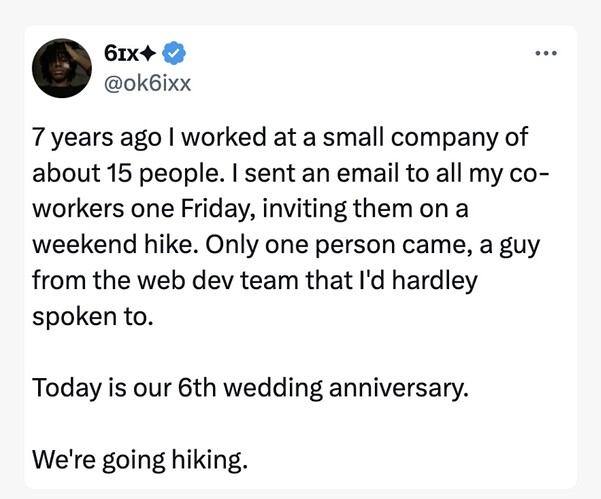The width and height of the screenshot is (601, 499).
Task: Click the word 'anniversary.' in the tweet
Action: click(399, 388)
